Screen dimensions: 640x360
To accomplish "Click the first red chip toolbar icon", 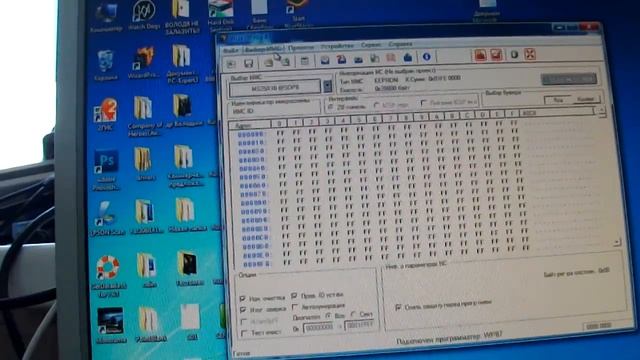I will point(480,55).
